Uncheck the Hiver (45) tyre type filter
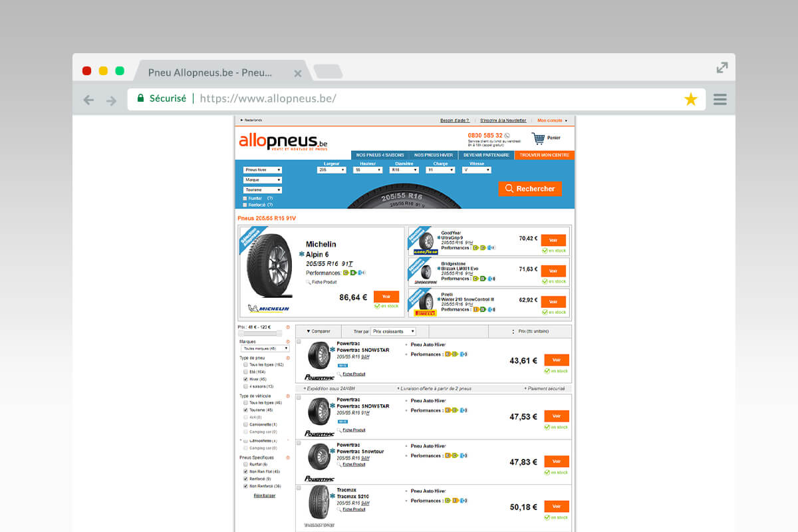Screen dimensions: 798x532 click(x=245, y=379)
